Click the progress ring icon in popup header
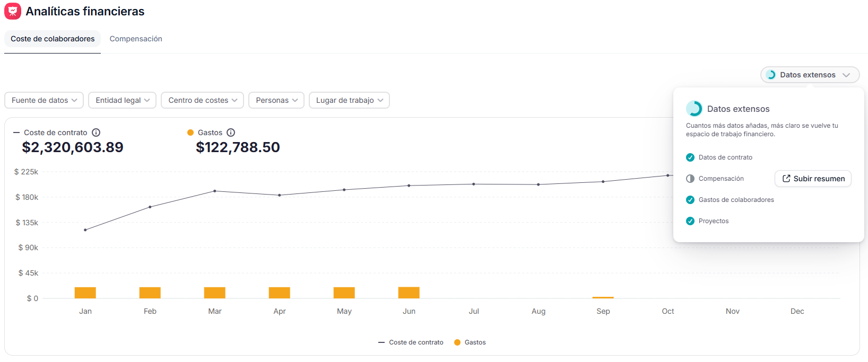This screenshot has width=868, height=362. click(694, 109)
